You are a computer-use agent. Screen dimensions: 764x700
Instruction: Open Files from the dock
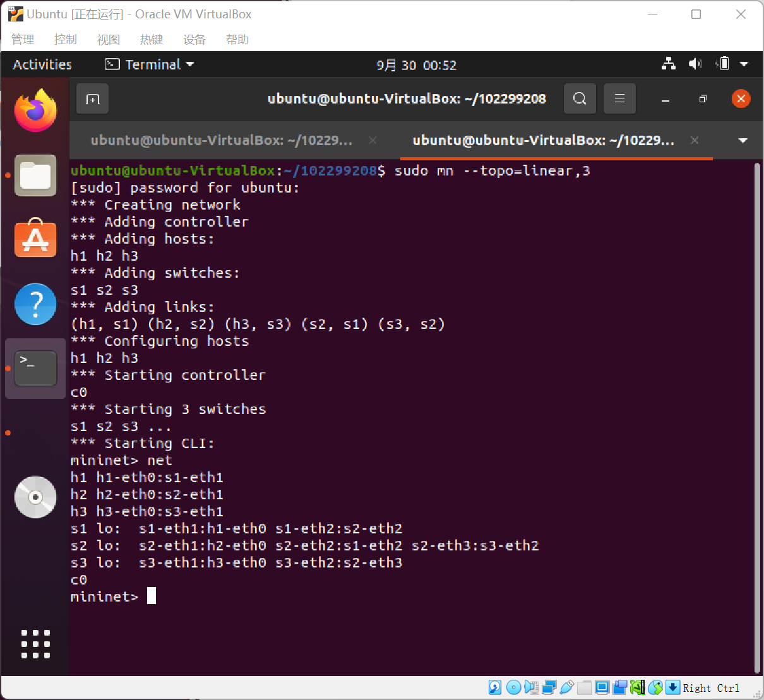tap(35, 175)
